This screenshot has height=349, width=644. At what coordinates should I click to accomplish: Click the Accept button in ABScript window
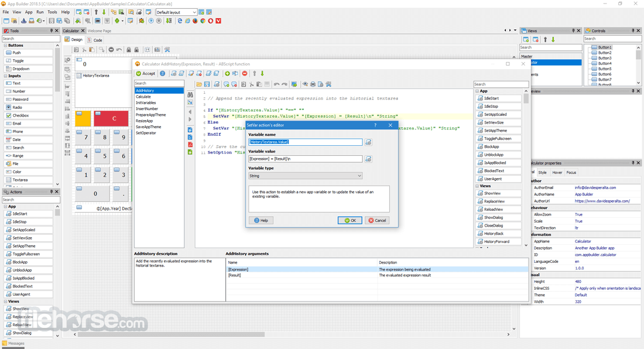(146, 74)
